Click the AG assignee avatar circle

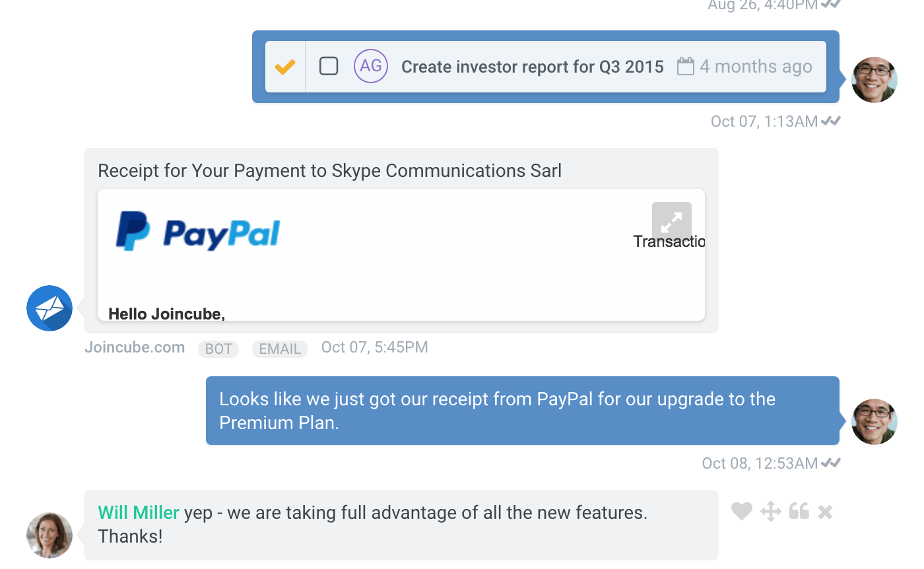[371, 66]
